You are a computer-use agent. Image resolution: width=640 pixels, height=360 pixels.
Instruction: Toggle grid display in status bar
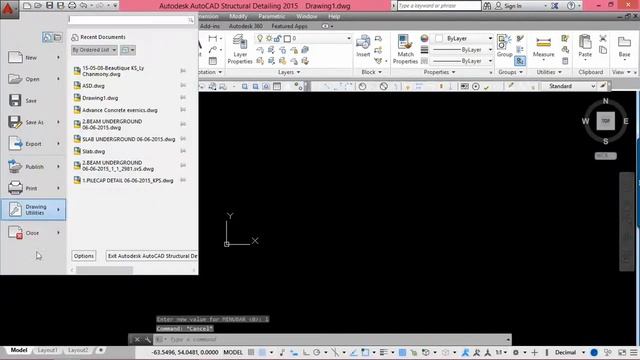point(251,352)
